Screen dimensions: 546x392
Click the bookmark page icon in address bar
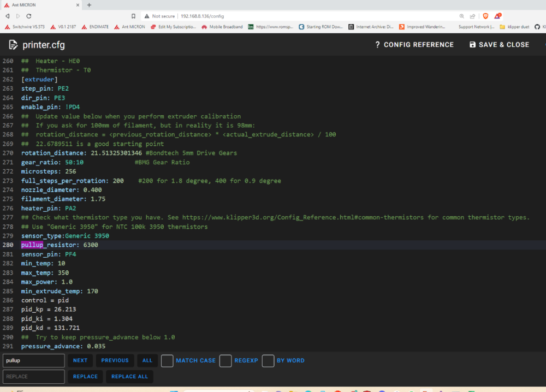[x=133, y=16]
